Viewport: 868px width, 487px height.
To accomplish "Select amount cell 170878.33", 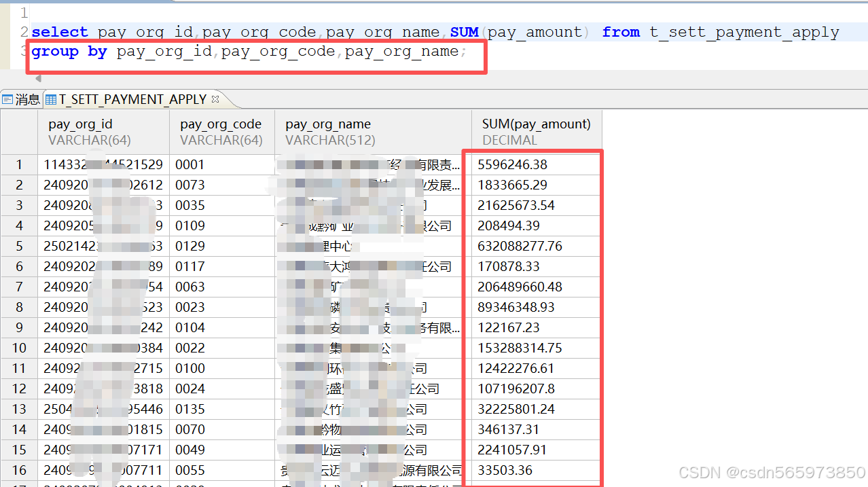I will 537,266.
